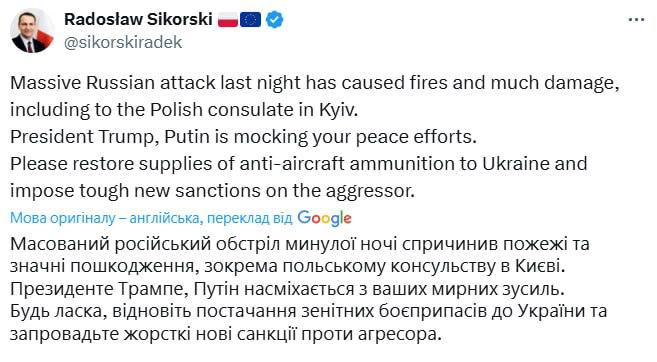Screen dimensions: 657x362
Task: Open the three-dot more options menu
Action: [x=636, y=20]
